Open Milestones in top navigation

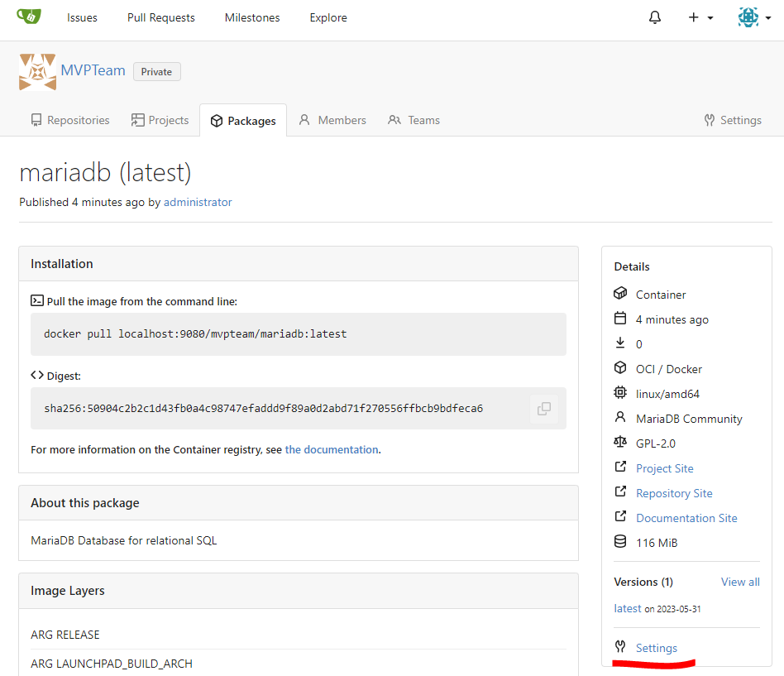(252, 17)
